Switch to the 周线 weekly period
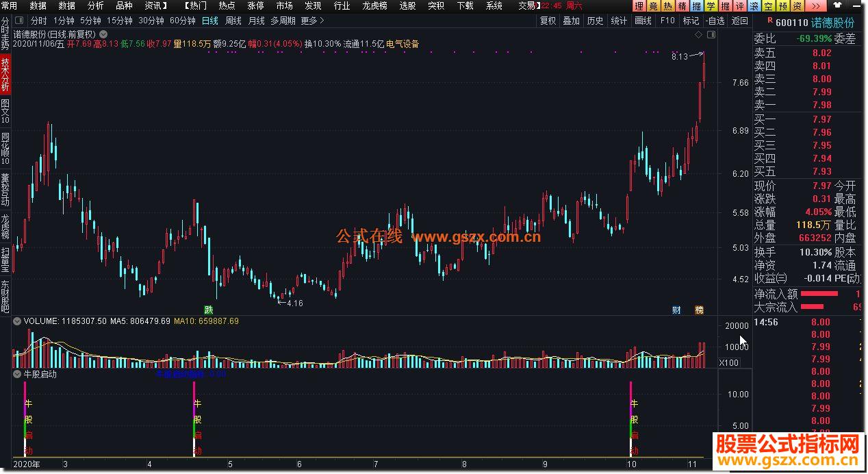The width and height of the screenshot is (868, 474). point(233,21)
